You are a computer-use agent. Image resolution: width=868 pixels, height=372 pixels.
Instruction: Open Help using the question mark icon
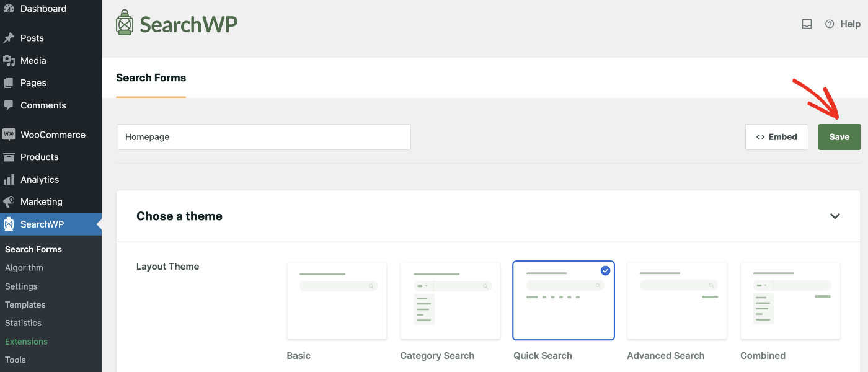point(830,24)
